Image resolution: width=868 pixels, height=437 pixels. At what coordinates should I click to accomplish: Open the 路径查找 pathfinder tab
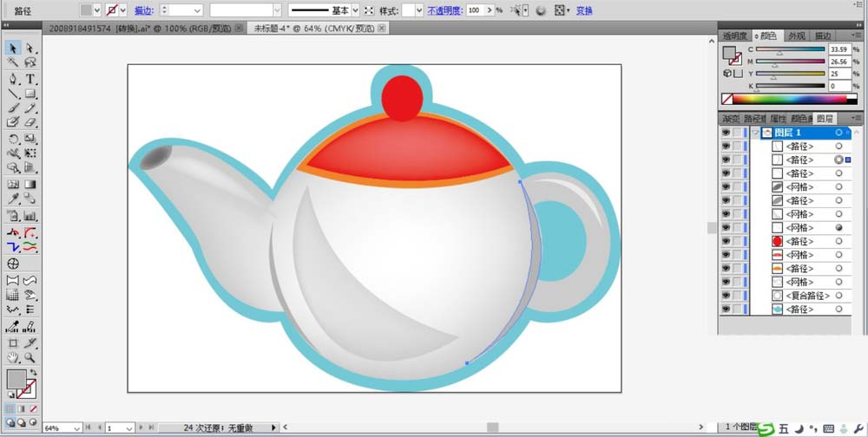[x=754, y=119]
